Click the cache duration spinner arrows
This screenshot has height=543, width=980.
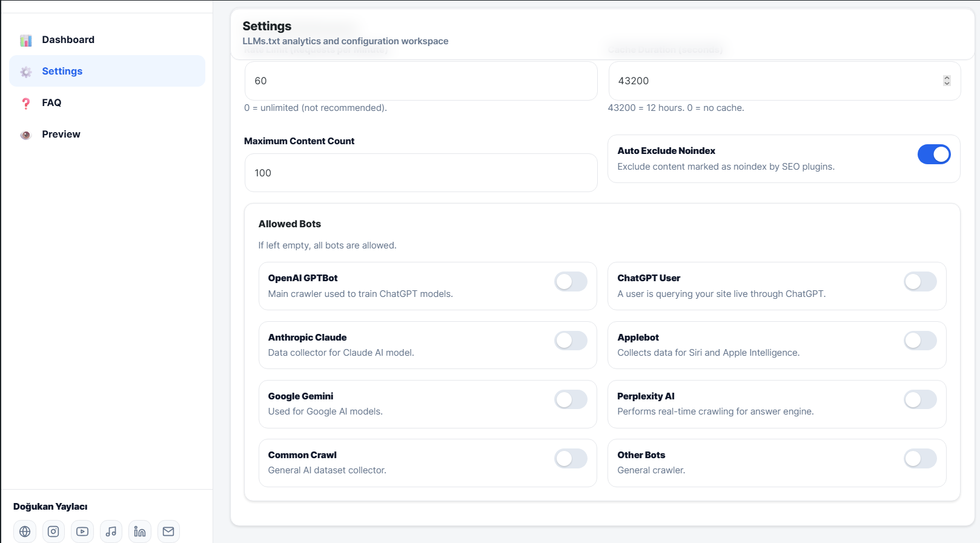coord(947,81)
